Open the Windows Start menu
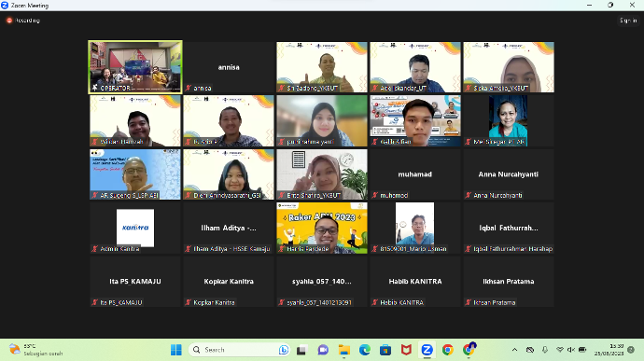Screen dimensions: 644x361 tap(176, 350)
